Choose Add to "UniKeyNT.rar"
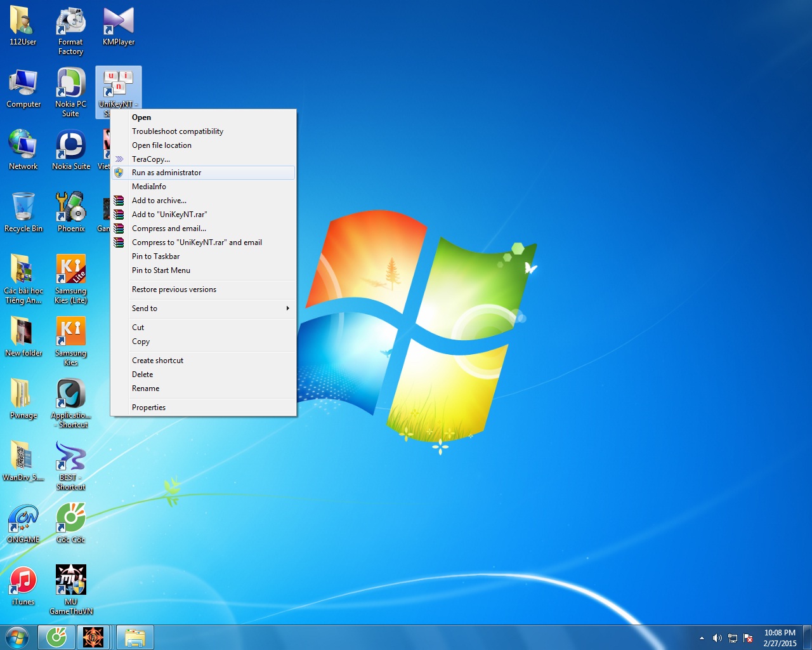The height and width of the screenshot is (650, 812). tap(203, 215)
